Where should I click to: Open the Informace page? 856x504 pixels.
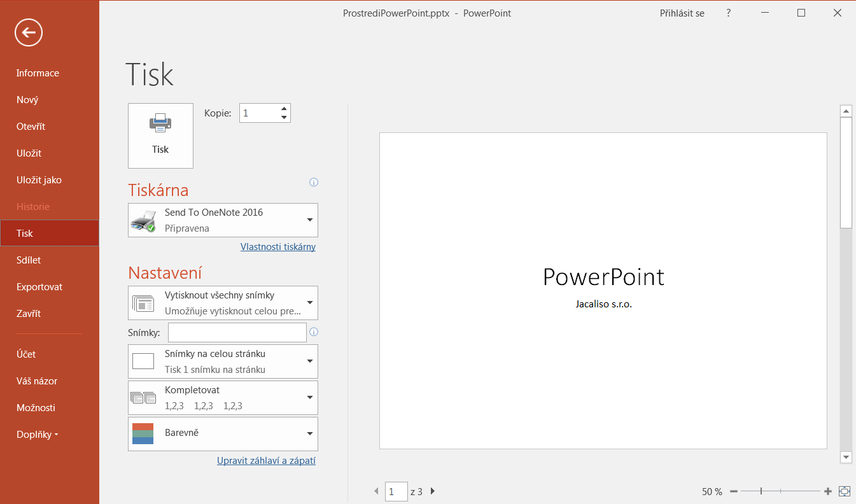pos(50,73)
